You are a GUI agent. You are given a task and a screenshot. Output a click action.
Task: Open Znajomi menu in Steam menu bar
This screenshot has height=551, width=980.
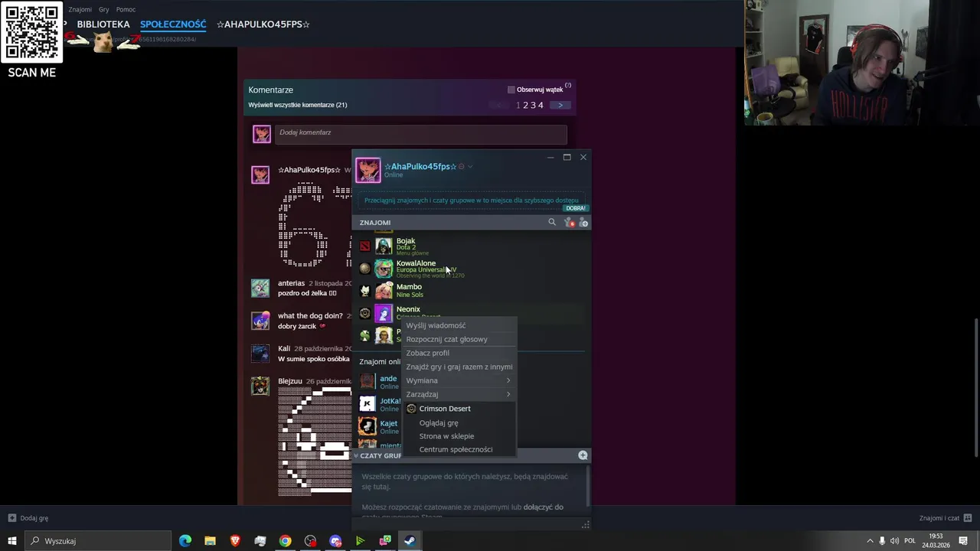coord(80,9)
